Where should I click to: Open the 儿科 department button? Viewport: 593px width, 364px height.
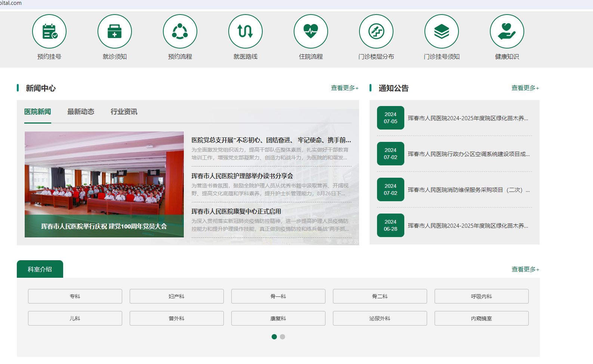[75, 318]
